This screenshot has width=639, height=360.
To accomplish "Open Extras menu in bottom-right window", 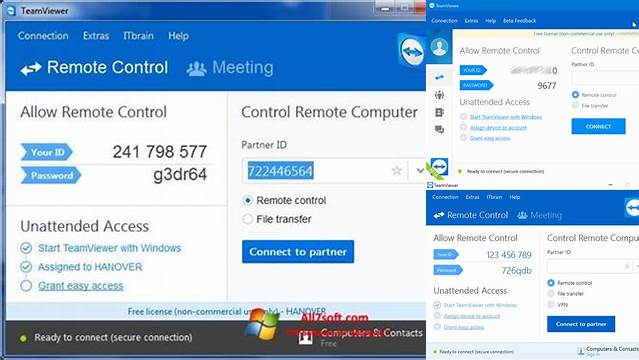I will point(472,197).
